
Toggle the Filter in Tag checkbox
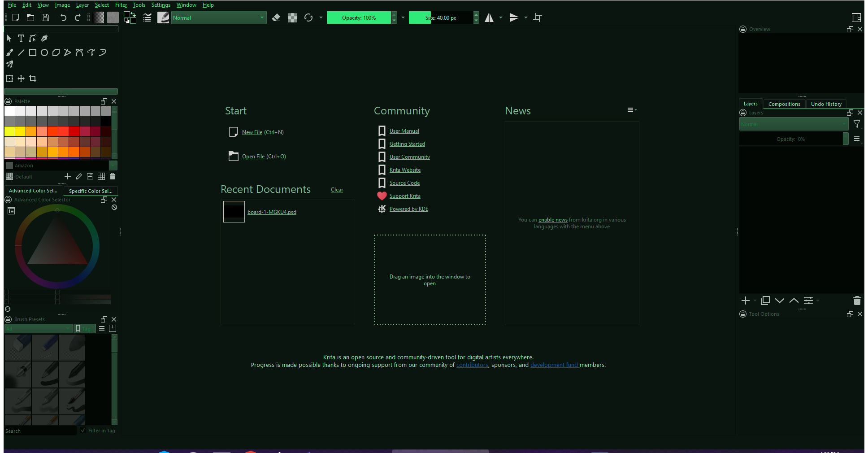click(x=83, y=431)
